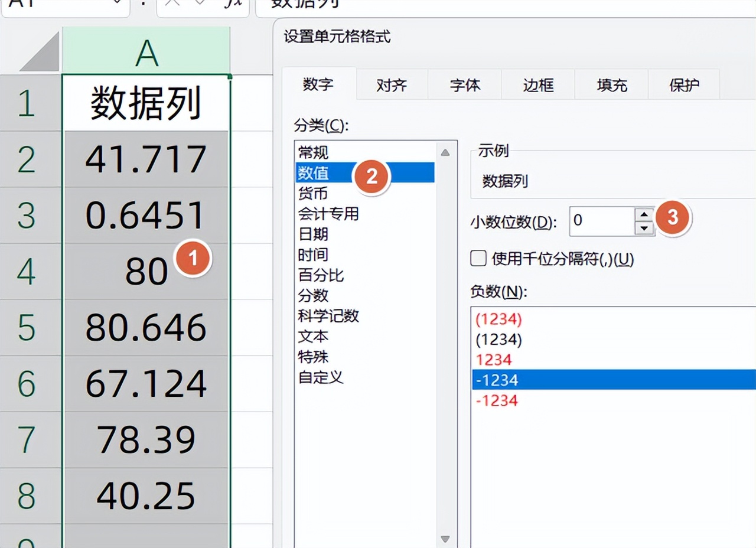The width and height of the screenshot is (756, 548).
Task: Select row 1 header
Action: [31, 103]
